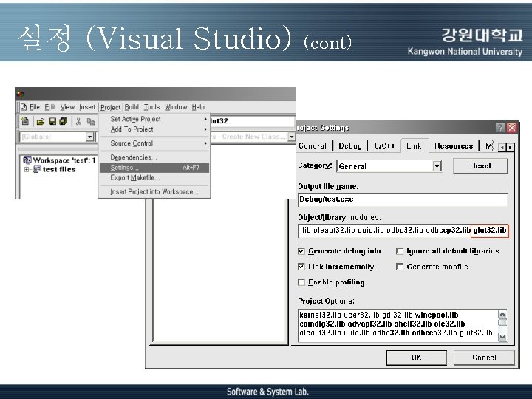Select the test files tree item

tap(59, 169)
